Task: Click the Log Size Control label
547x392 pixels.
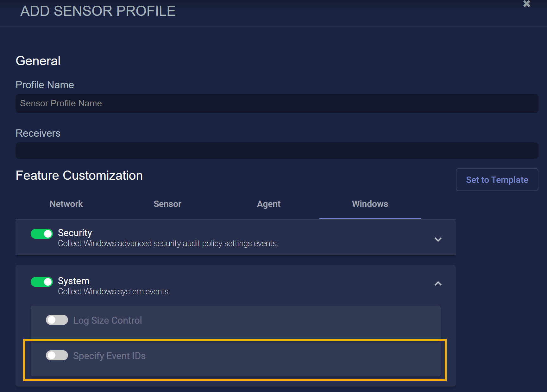Action: 107,320
